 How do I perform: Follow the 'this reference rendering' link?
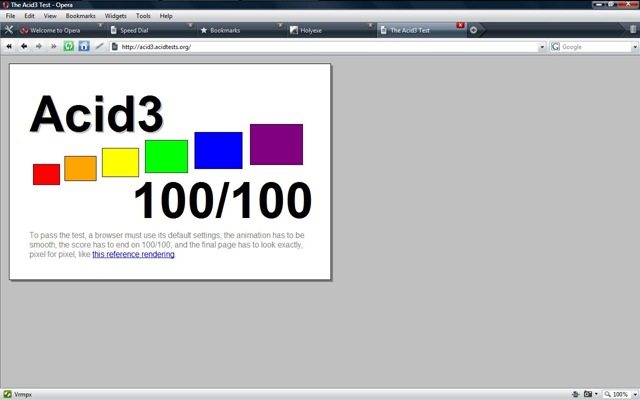(x=133, y=254)
